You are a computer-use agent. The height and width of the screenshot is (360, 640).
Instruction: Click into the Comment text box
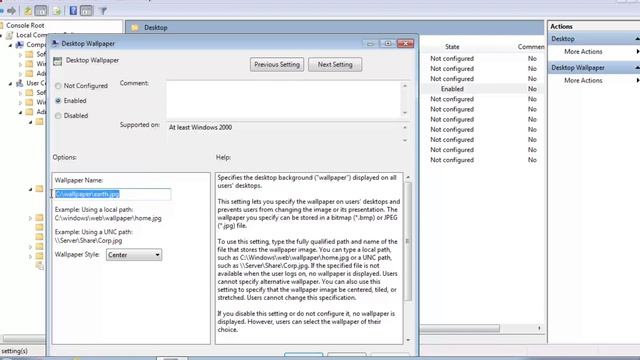[x=283, y=100]
